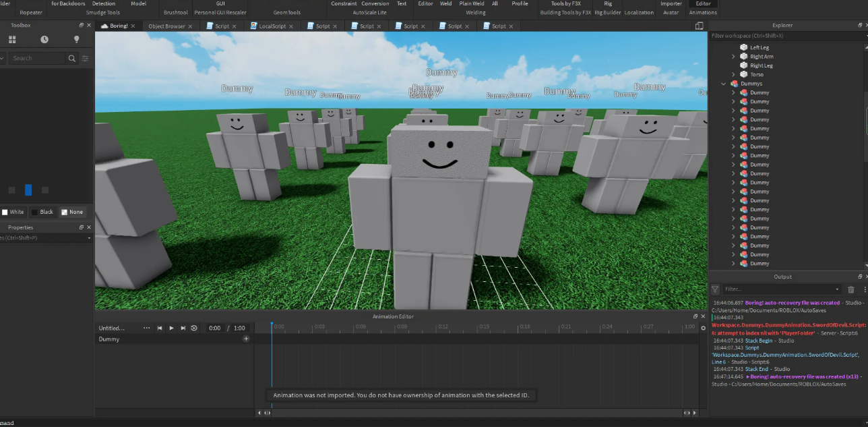Open the Toolbox search filter options icon
Viewport: 868px width, 427px height.
click(x=86, y=59)
